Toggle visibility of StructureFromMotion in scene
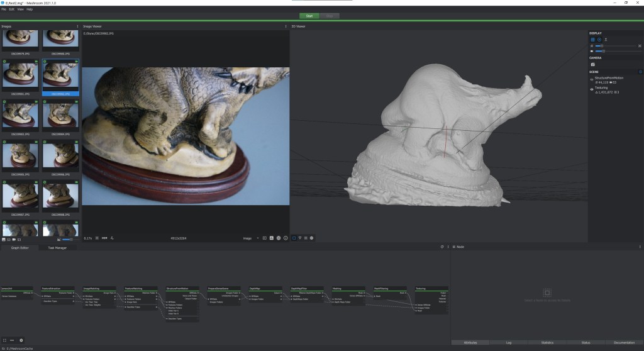This screenshot has width=644, height=351. tap(592, 78)
